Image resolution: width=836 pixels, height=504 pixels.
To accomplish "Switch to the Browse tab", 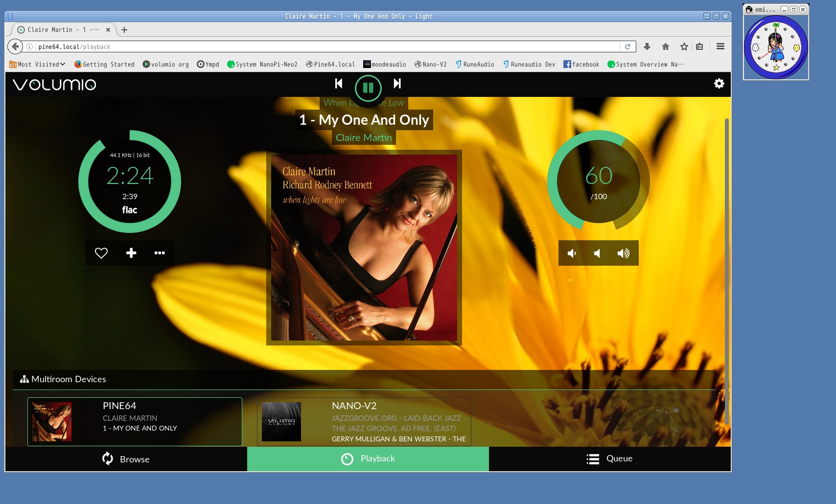I will [126, 459].
